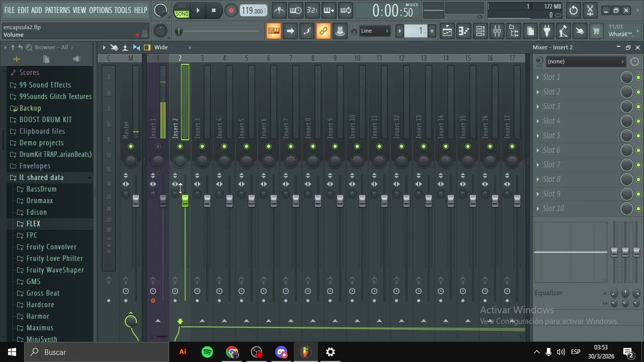
Task: Toggle the mixer multi-touch hand icon
Action: (x=114, y=47)
